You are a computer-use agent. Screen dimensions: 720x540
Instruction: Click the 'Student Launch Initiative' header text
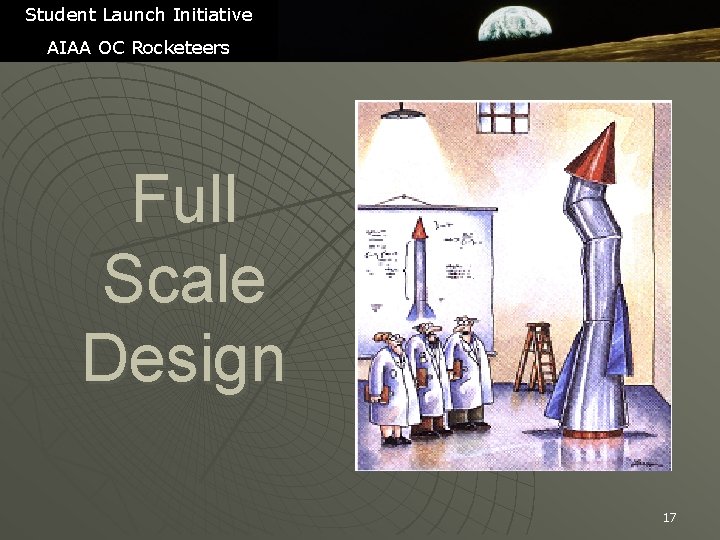coord(139,15)
